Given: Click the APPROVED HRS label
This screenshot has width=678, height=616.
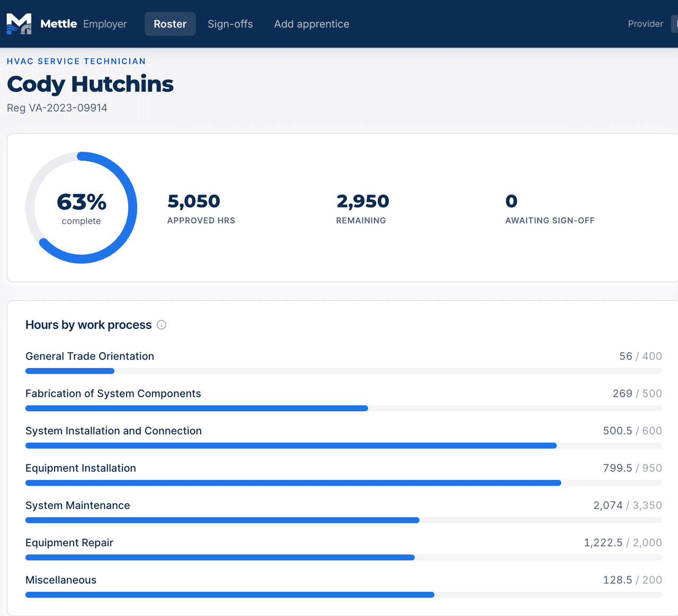Looking at the screenshot, I should pyautogui.click(x=201, y=220).
